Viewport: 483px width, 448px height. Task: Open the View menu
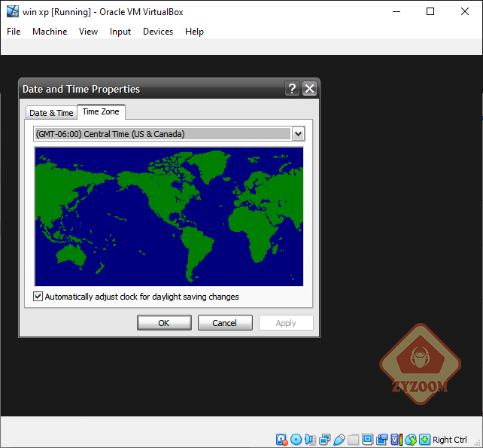coord(88,32)
